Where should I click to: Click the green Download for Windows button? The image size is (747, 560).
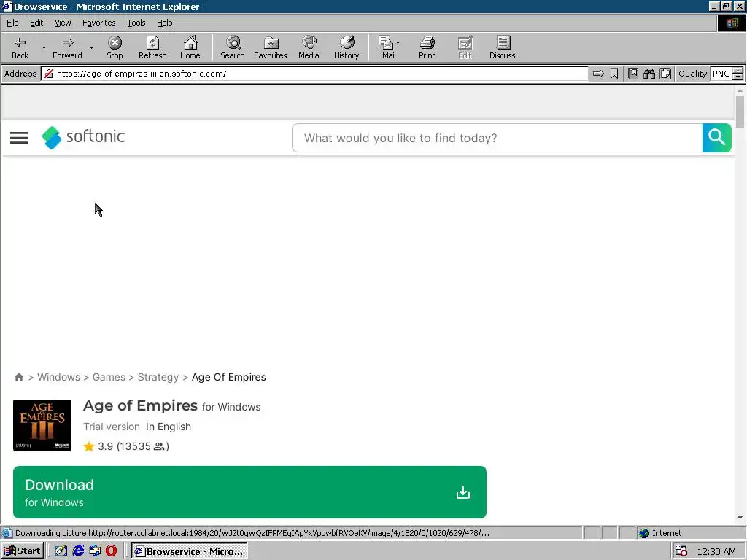pos(249,492)
